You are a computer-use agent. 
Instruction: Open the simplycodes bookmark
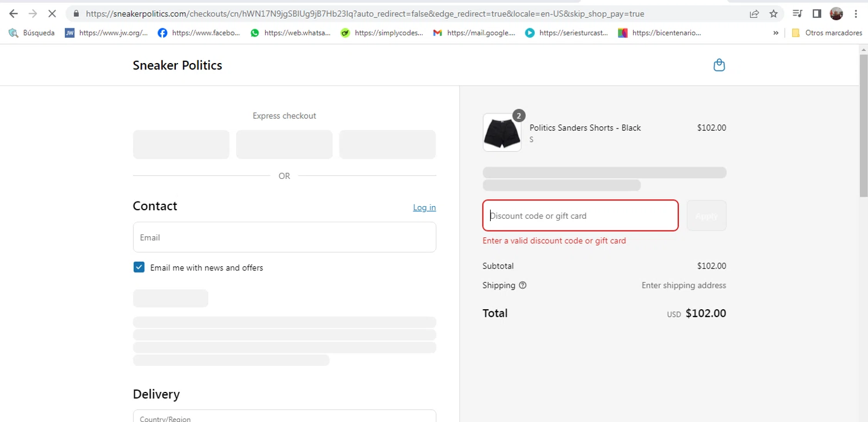coord(382,33)
